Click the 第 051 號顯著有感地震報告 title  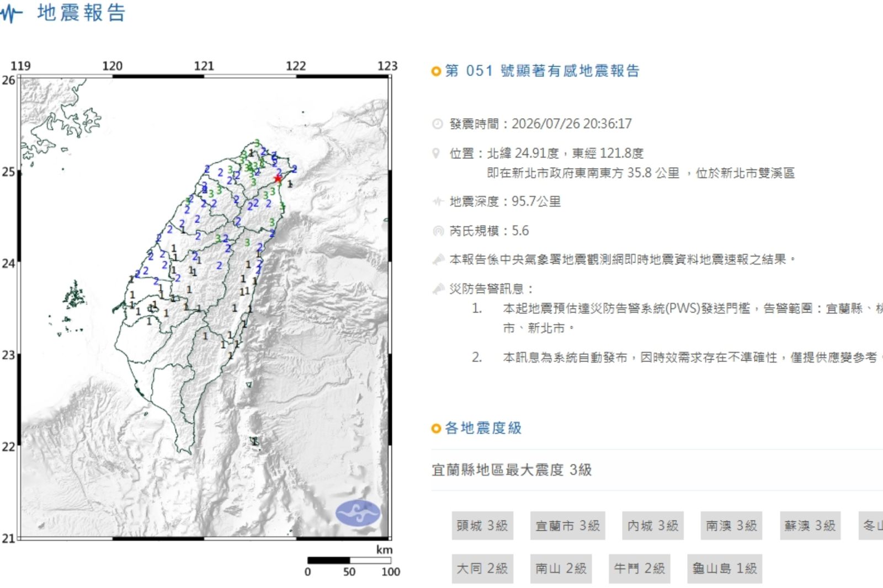542,71
